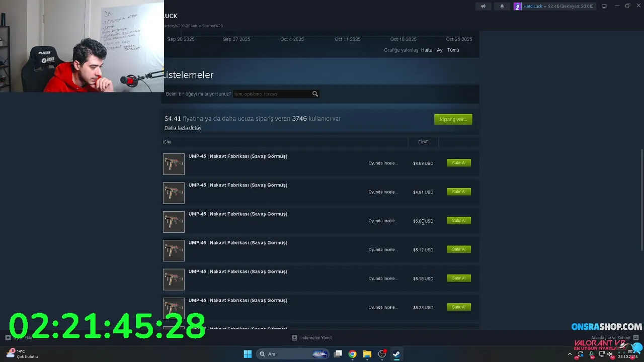
Task: Inspect in game the $5.00 listing
Action: pos(383,221)
